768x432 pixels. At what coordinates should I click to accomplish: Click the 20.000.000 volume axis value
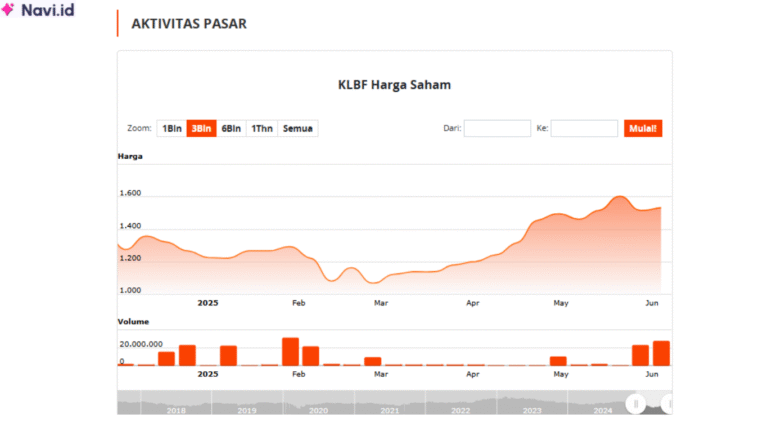141,344
